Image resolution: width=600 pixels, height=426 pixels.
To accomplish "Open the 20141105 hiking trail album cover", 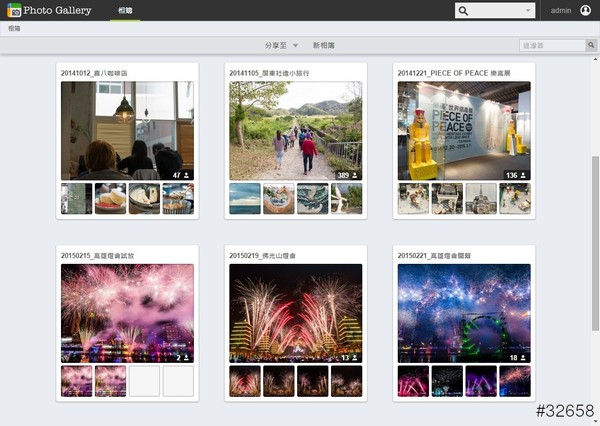I will (295, 130).
